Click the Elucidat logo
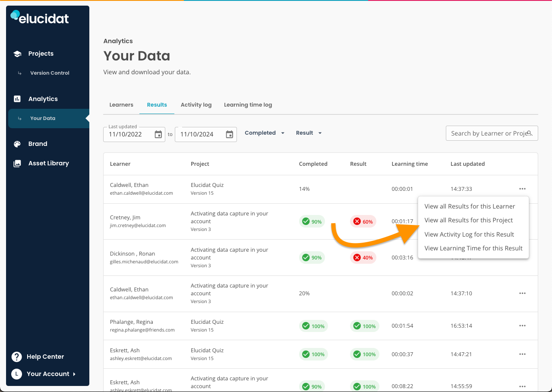This screenshot has height=392, width=552. click(40, 17)
